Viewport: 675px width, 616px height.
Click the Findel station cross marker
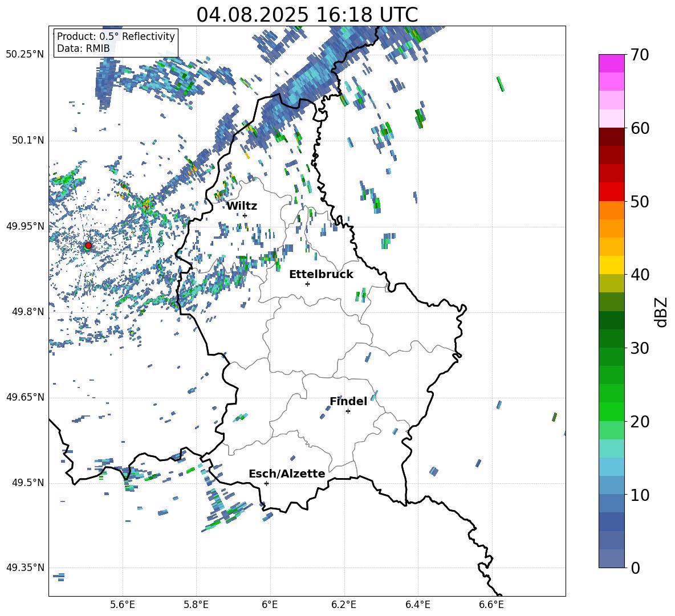(x=348, y=411)
